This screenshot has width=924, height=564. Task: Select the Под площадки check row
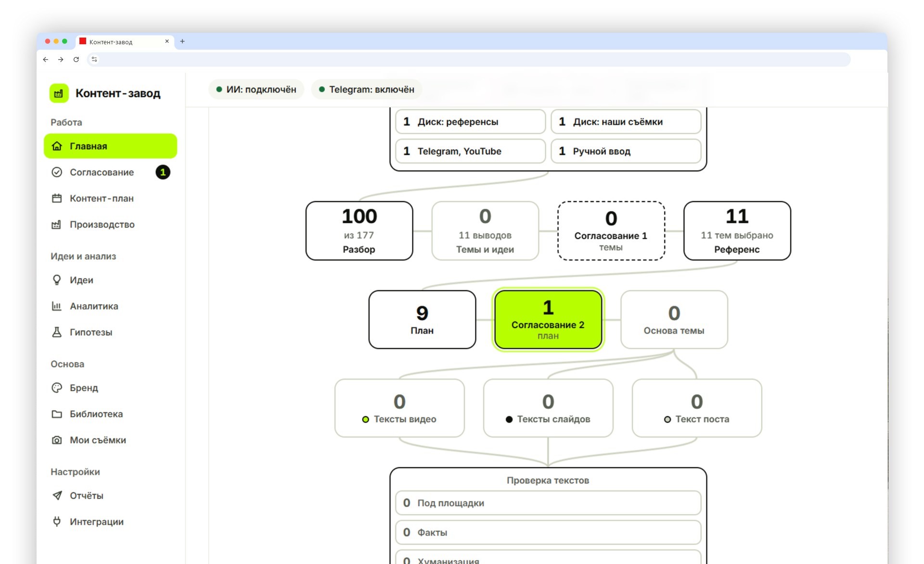548,503
